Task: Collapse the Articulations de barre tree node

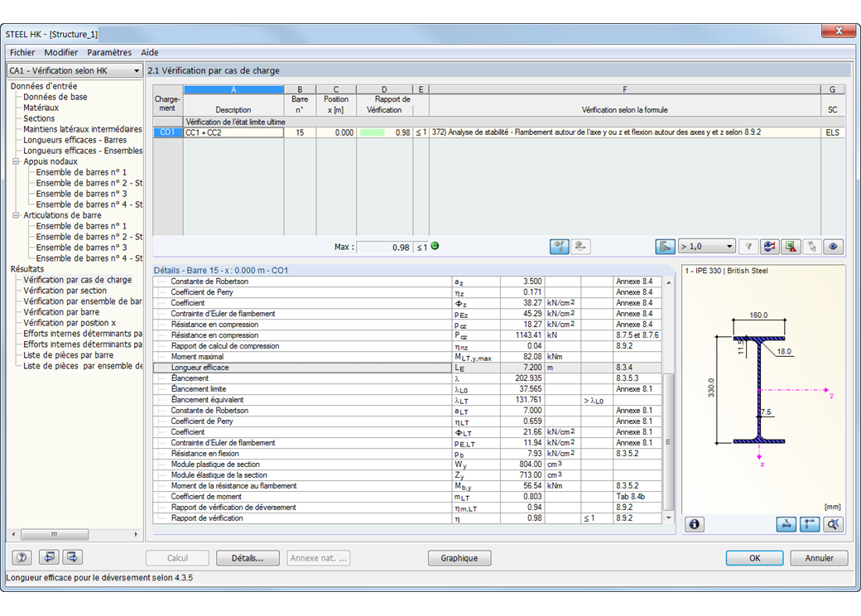Action: tap(16, 215)
